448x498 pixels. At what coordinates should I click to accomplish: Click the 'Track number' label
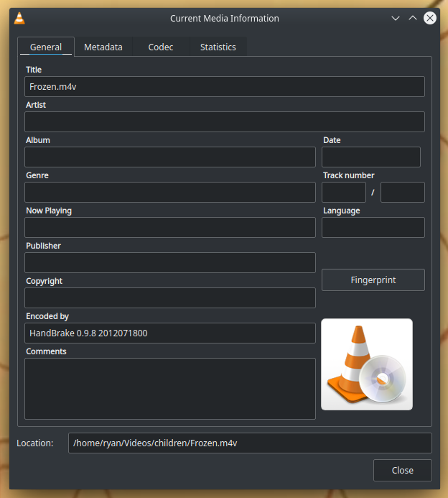[349, 175]
